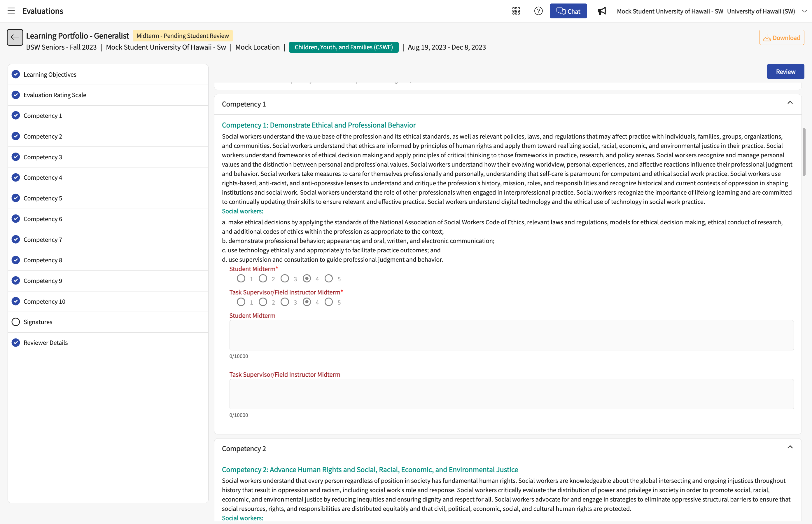Open Reviewer Details section
Screen dimensions: 812x524
tap(108, 343)
